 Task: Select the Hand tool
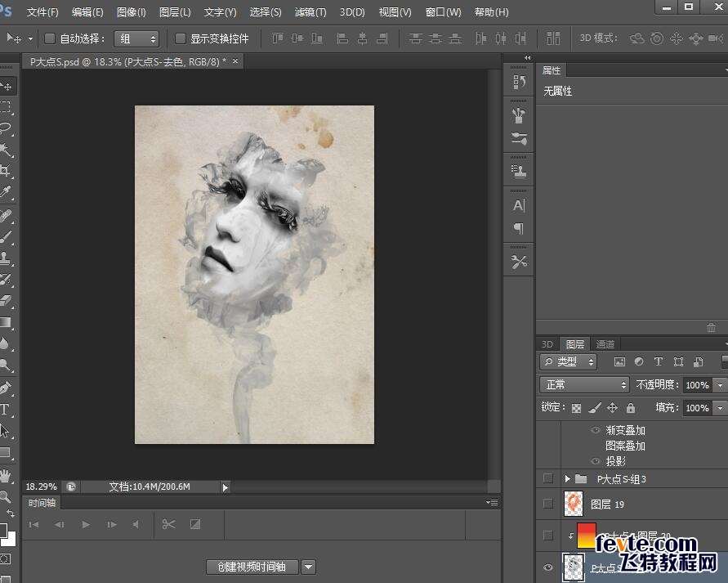coord(6,476)
